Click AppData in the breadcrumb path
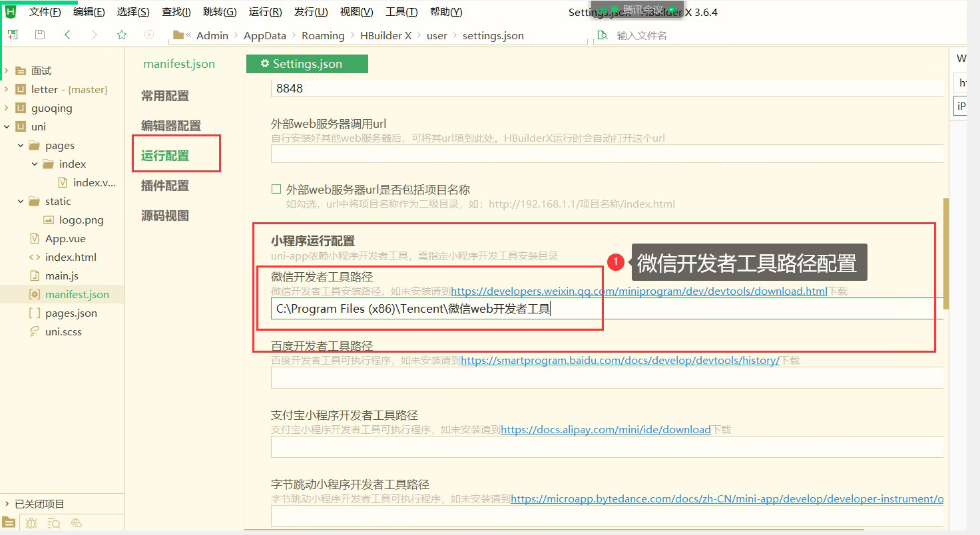This screenshot has width=980, height=535. [x=265, y=36]
